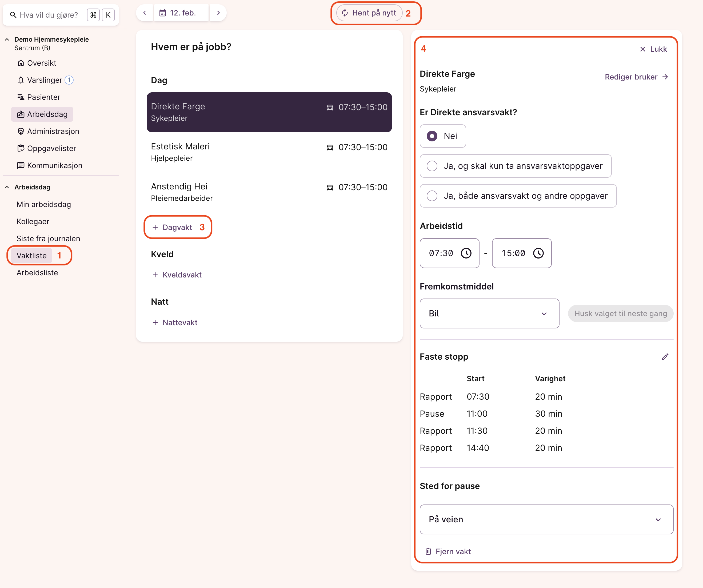This screenshot has height=588, width=703.
Task: Open the Pasienter menu item
Action: (x=43, y=97)
